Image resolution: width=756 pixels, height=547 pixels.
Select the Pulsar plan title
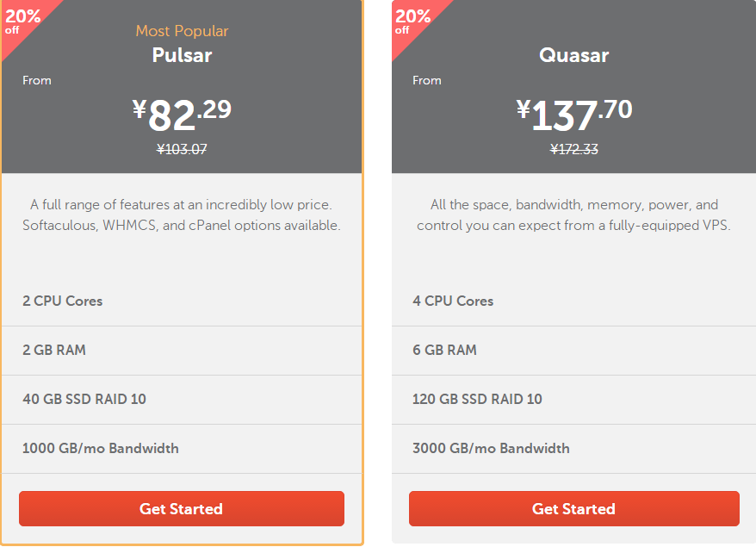[x=181, y=54]
